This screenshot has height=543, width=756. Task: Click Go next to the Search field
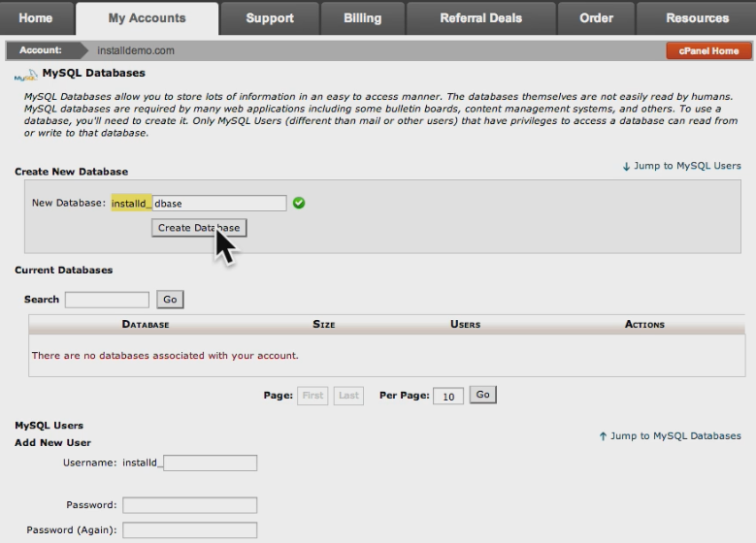[x=170, y=300]
